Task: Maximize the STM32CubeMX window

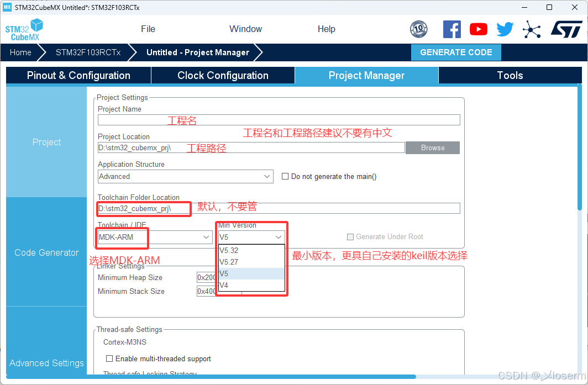Action: (x=549, y=8)
